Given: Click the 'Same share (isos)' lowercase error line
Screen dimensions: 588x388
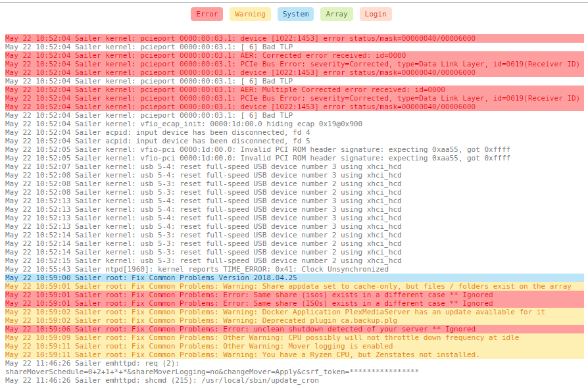Looking at the screenshot, I should pos(295,295).
